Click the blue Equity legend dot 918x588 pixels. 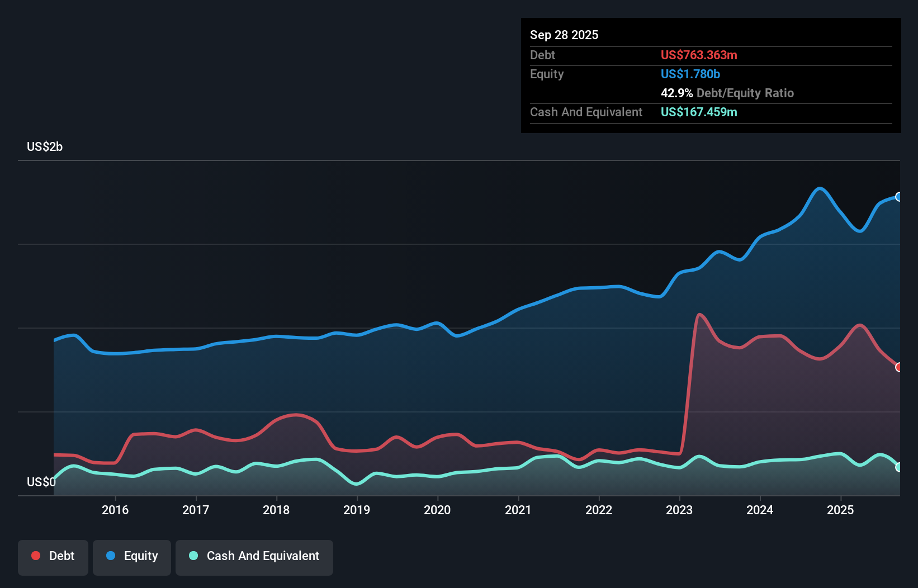(111, 556)
